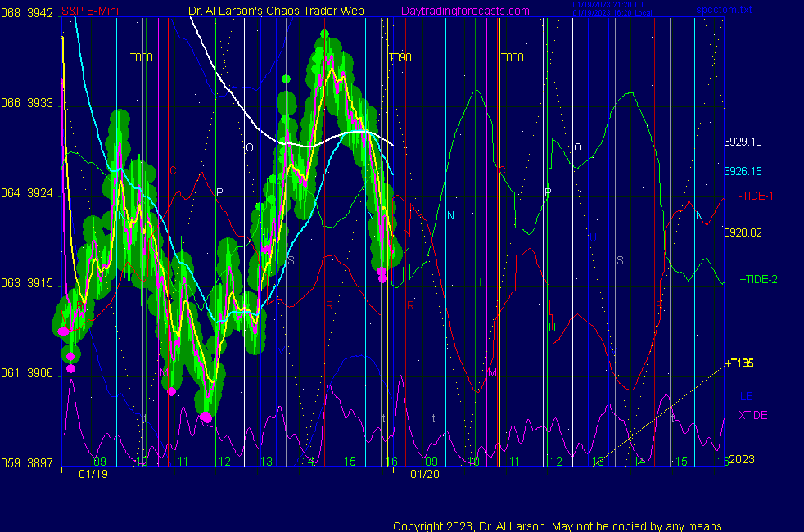The image size is (804, 532).
Task: Click the 3920.02 yellow price readout
Action: pos(743,232)
